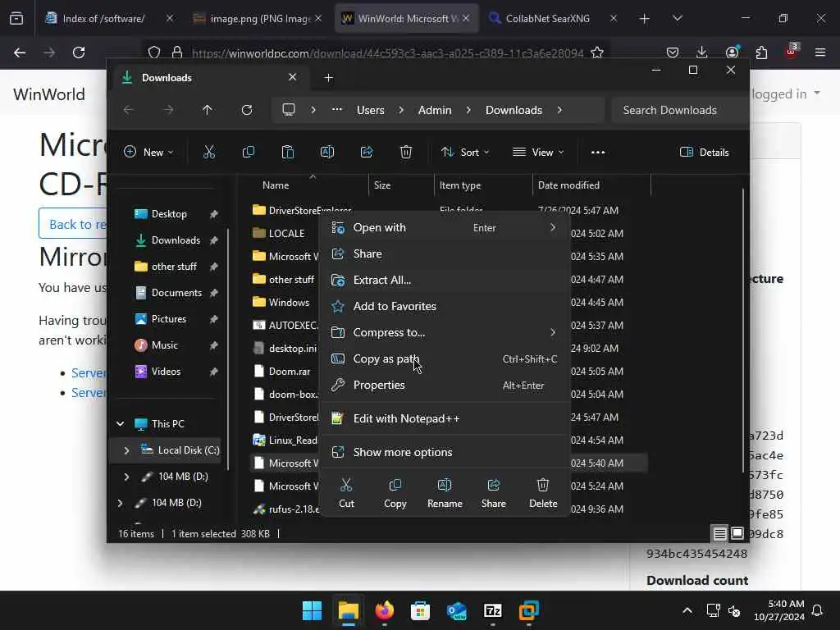Click Copy at bottom of context menu
840x630 pixels.
[x=395, y=493]
